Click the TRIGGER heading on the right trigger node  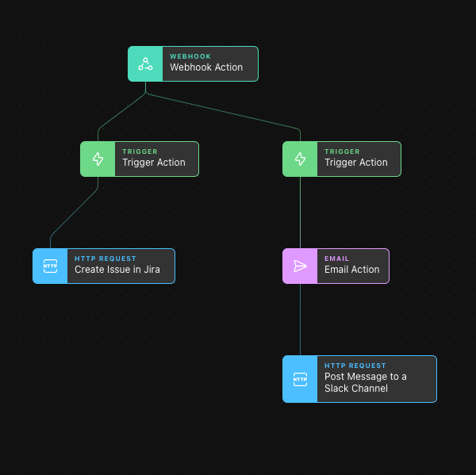[342, 151]
